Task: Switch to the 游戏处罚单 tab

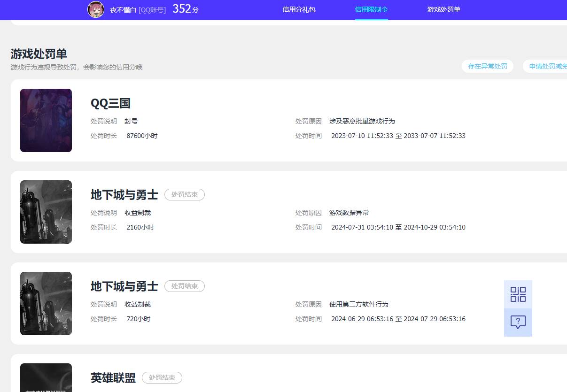Action: [443, 9]
